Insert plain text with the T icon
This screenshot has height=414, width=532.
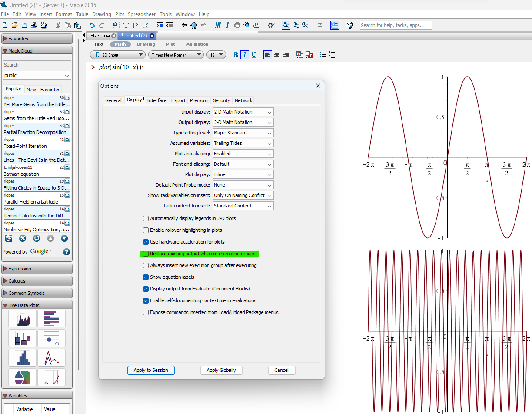126,25
